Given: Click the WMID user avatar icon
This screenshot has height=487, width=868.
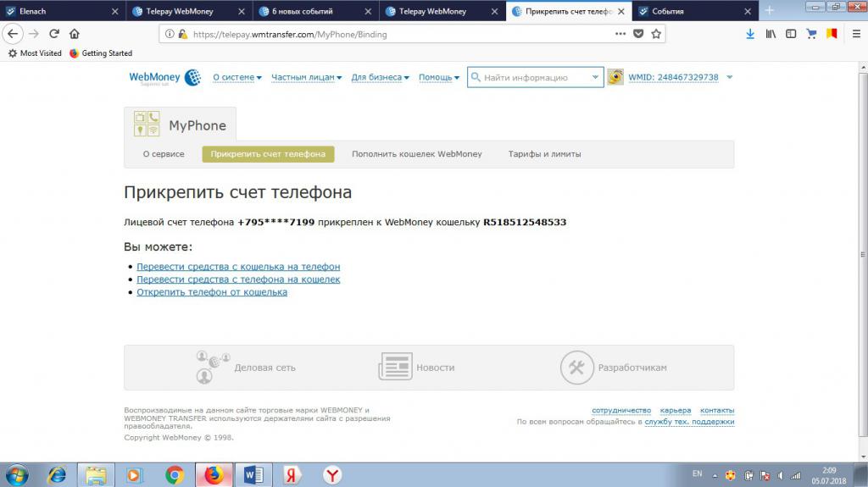Looking at the screenshot, I should coord(615,77).
